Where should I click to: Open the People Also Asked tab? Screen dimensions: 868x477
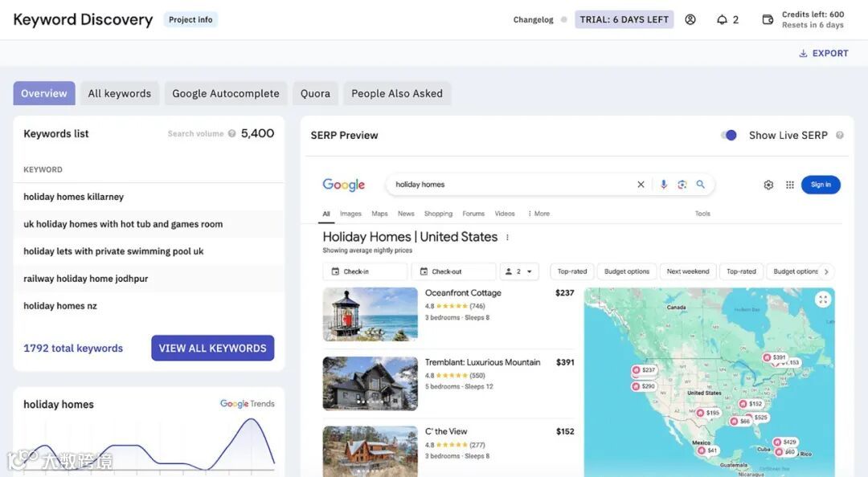click(x=397, y=93)
